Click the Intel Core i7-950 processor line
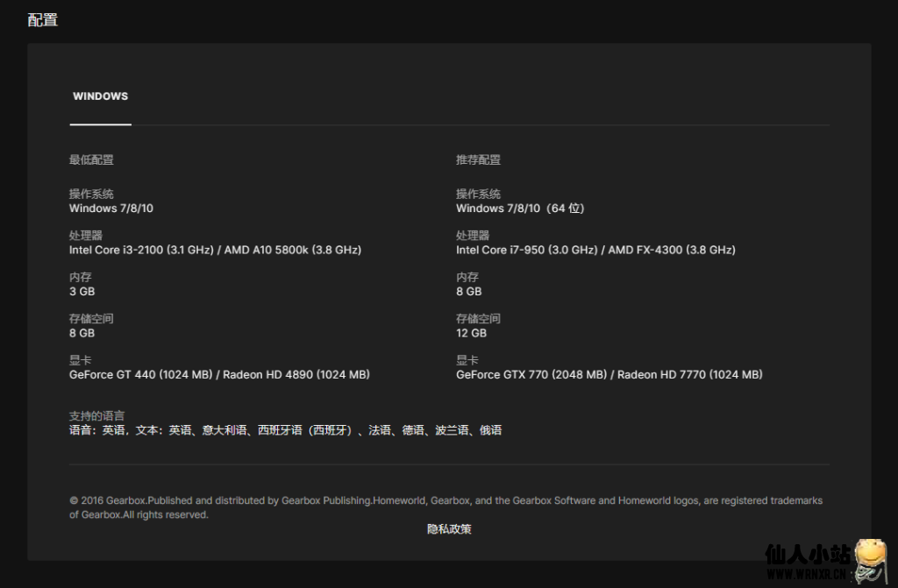The height and width of the screenshot is (588, 898). point(595,250)
